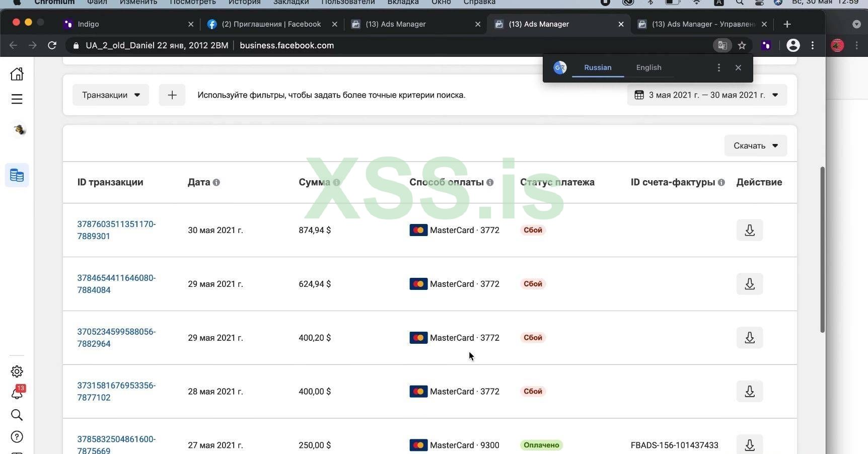Viewport: 868px width, 454px height.
Task: Open transaction 3785832504861600-7875669 link
Action: tap(116, 444)
